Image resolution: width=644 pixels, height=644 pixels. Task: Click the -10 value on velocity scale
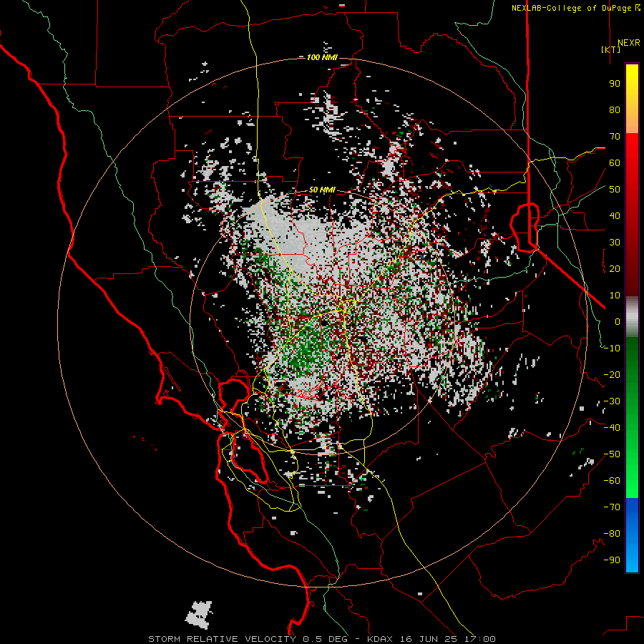pos(612,348)
